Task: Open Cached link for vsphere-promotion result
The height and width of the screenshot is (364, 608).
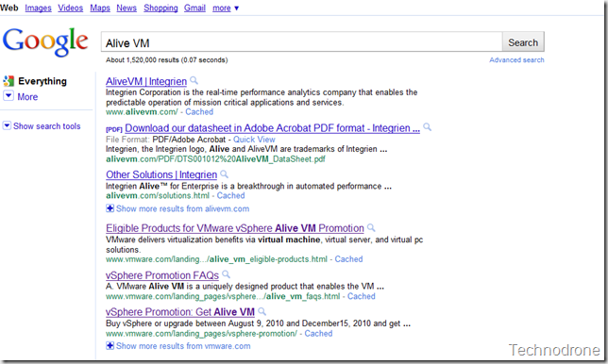Action: pyautogui.click(x=318, y=334)
